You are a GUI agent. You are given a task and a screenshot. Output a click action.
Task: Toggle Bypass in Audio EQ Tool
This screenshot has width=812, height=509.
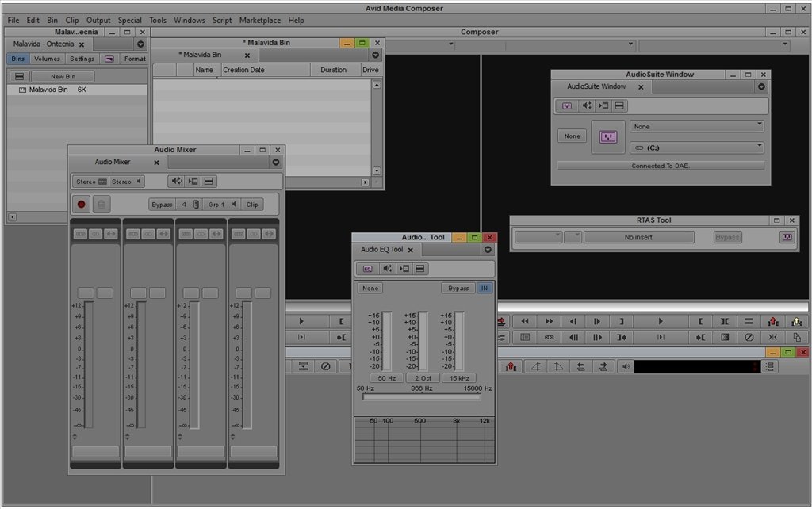coord(458,288)
